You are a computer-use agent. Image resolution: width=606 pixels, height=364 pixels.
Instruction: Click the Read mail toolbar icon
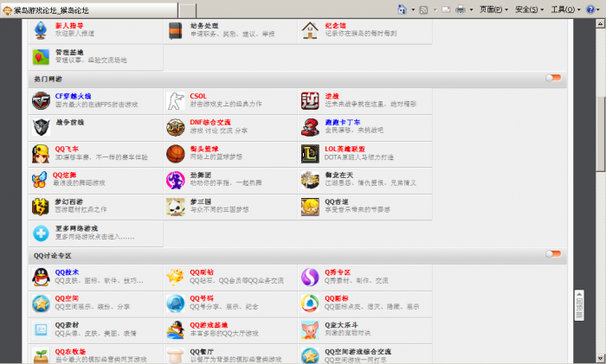(x=446, y=10)
